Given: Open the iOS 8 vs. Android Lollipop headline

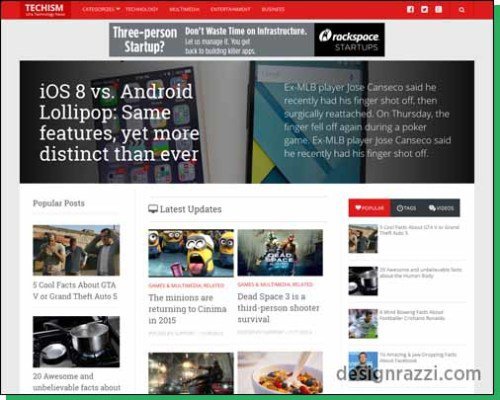Looking at the screenshot, I should tap(119, 122).
